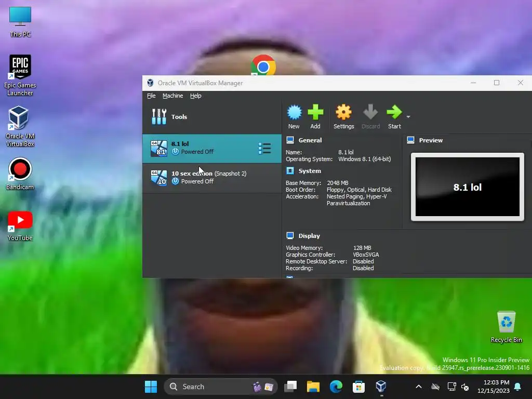Open the File menu

(151, 96)
